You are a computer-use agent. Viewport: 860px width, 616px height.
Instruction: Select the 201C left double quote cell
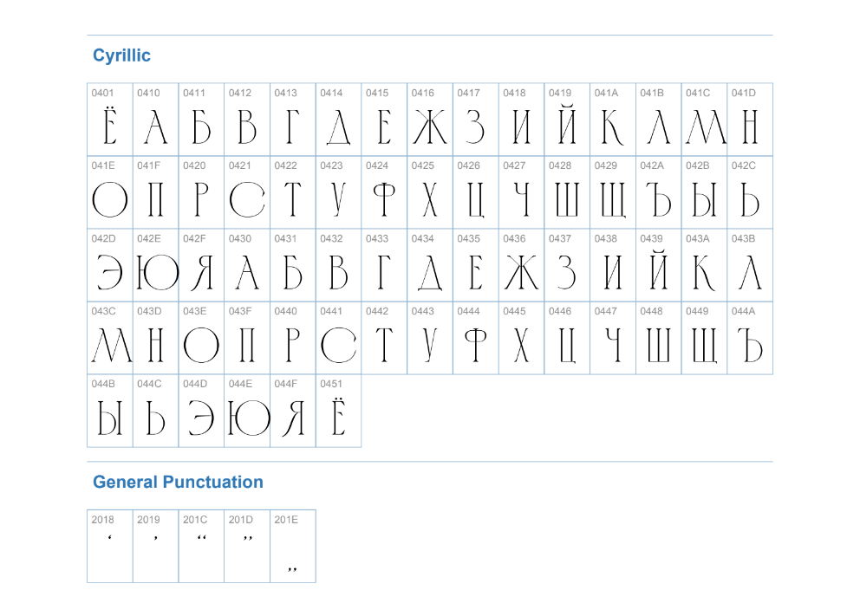point(201,547)
